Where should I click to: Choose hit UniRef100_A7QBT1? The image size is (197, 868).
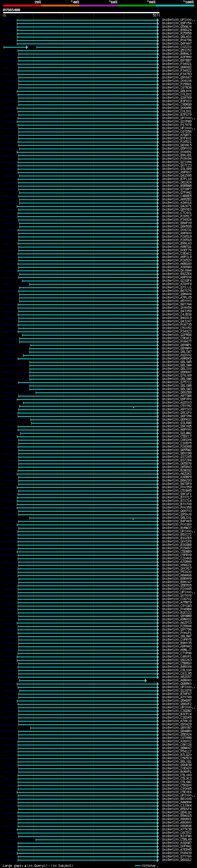(176, 135)
